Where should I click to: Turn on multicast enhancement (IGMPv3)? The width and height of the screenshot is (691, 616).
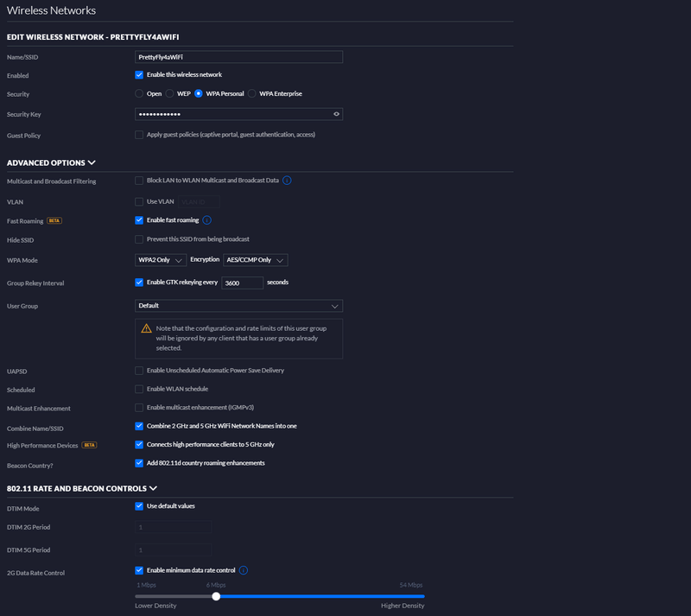[x=139, y=408]
